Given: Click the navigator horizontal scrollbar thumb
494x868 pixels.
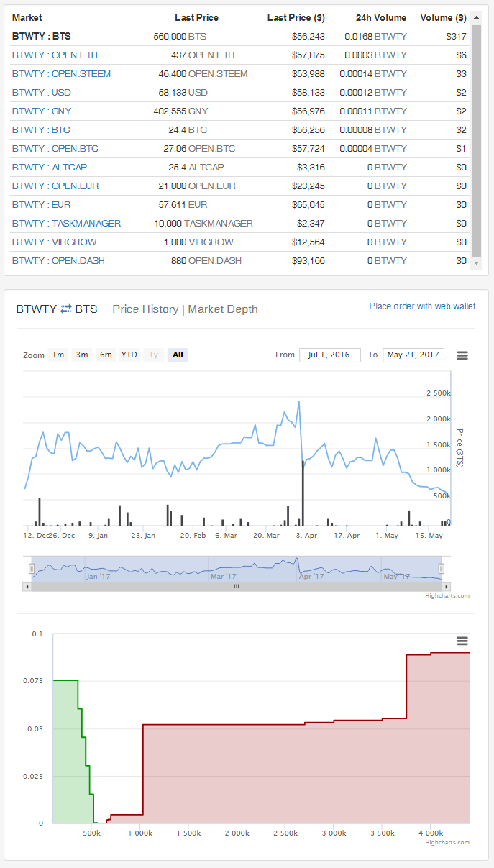Looking at the screenshot, I should click(237, 586).
